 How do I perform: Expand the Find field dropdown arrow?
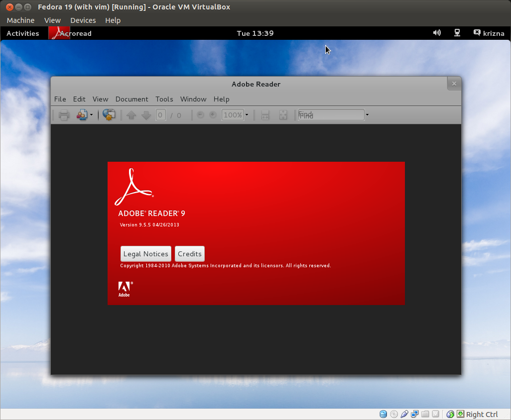click(x=367, y=114)
